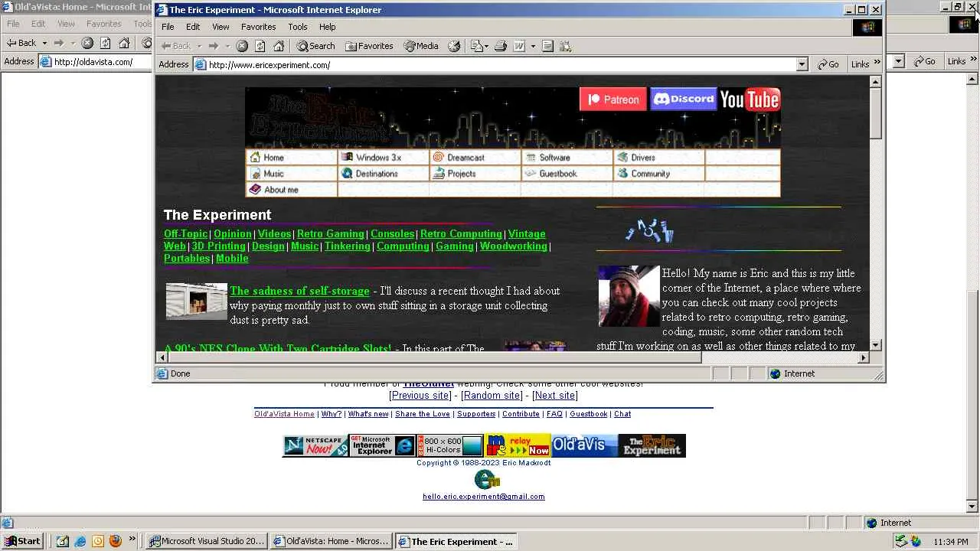The height and width of the screenshot is (551, 980).
Task: Click Print icon in Eric Experiment toolbar
Action: coord(500,46)
